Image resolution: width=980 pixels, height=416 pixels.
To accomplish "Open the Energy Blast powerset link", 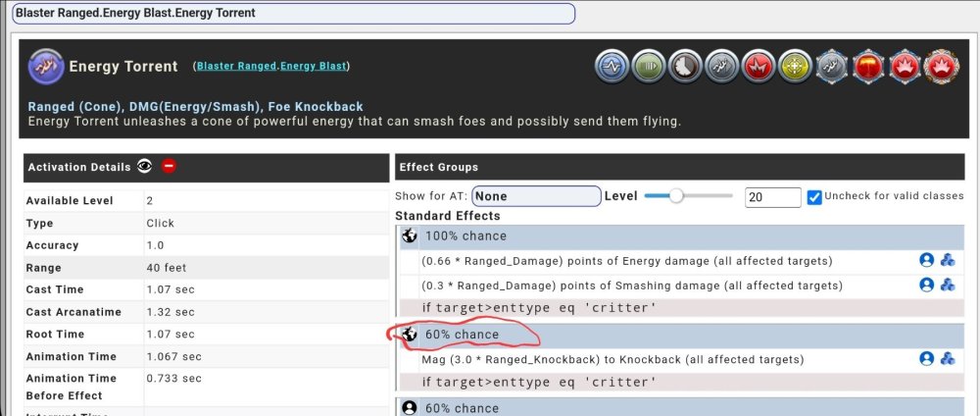I will 313,67.
